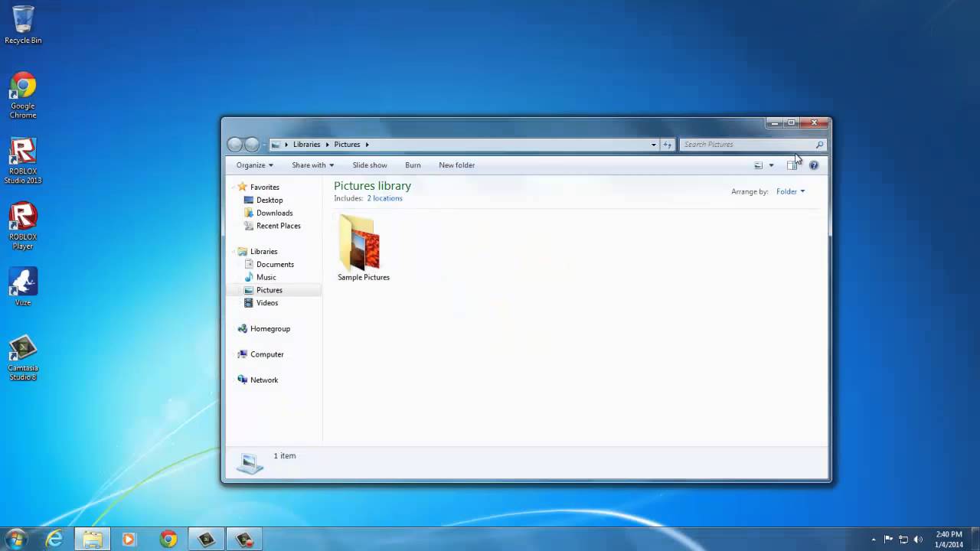This screenshot has width=980, height=551.
Task: Refresh the address bar location
Action: (x=667, y=145)
